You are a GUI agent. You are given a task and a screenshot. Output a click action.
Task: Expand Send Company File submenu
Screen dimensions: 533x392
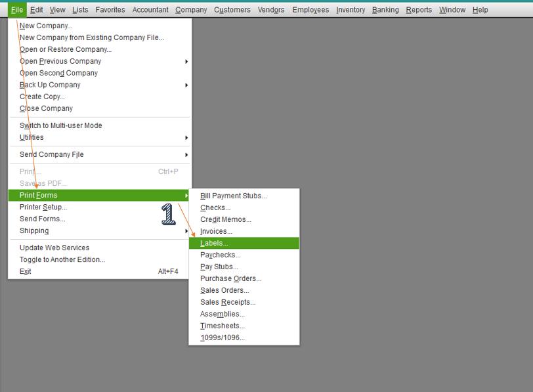click(99, 154)
